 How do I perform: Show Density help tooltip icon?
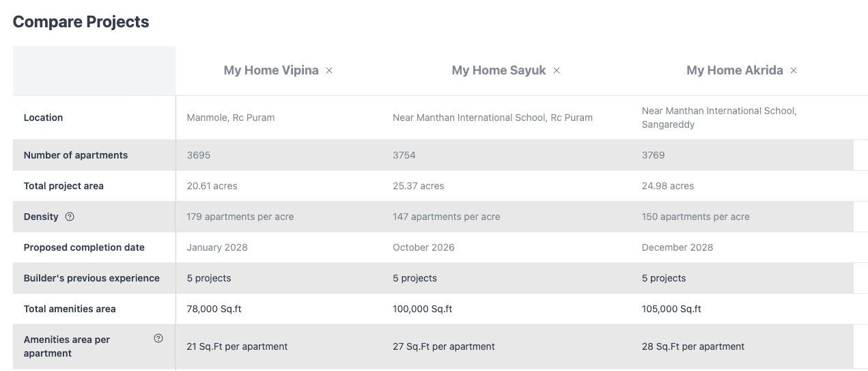pos(70,217)
